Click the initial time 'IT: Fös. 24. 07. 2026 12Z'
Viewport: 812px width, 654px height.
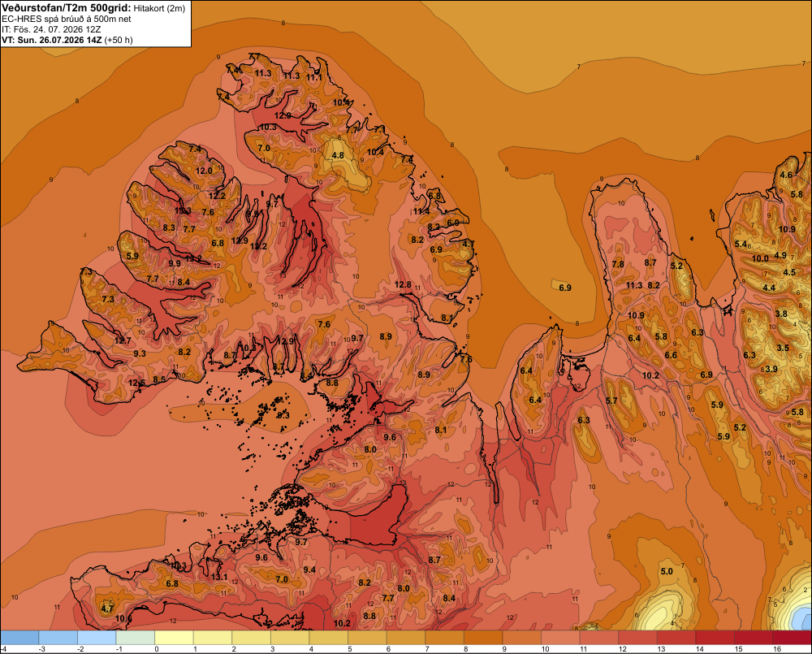(x=50, y=29)
